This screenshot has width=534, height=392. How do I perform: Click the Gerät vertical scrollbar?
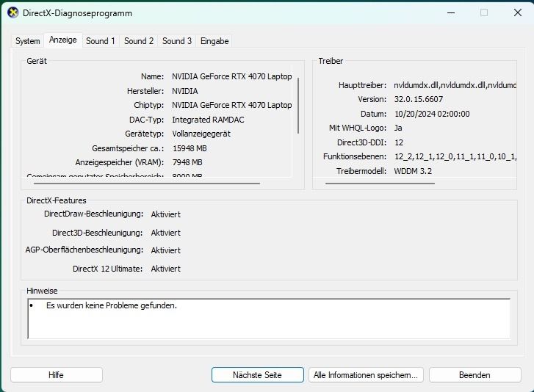click(x=298, y=106)
